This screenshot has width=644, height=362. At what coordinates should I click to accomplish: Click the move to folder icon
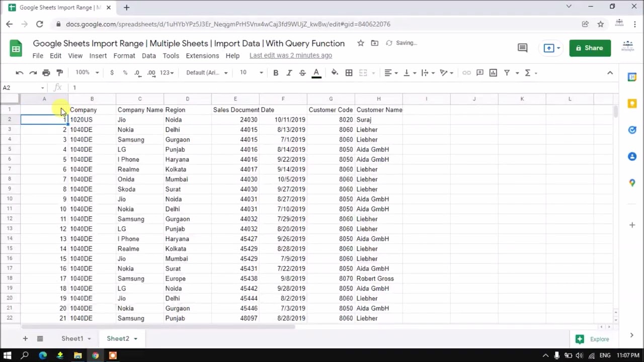374,43
